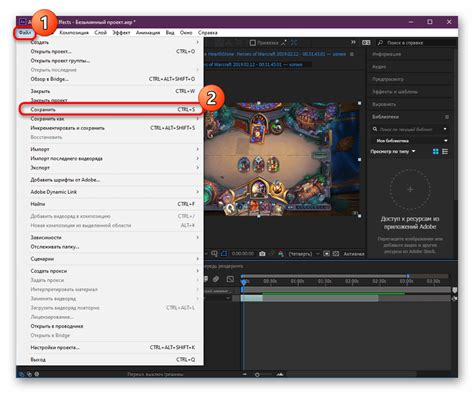Expand the Зависимости submenu

point(111,237)
